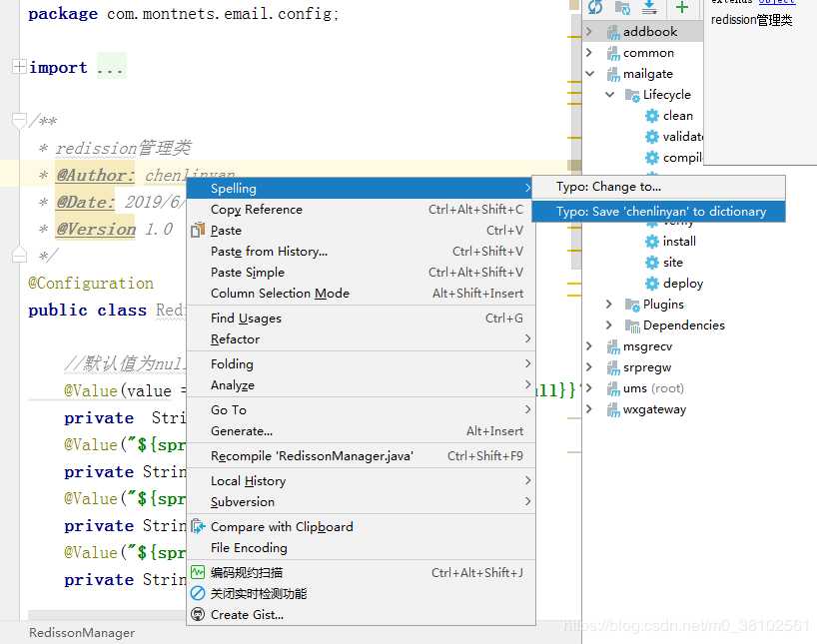Collapse the mailgate module node

[x=589, y=74]
